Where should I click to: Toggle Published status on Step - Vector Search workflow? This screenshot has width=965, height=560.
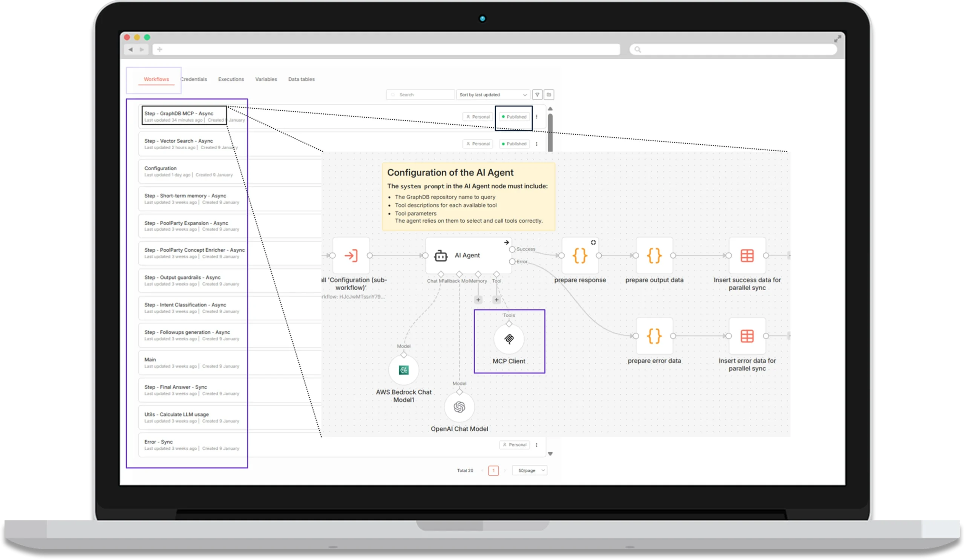tap(513, 144)
